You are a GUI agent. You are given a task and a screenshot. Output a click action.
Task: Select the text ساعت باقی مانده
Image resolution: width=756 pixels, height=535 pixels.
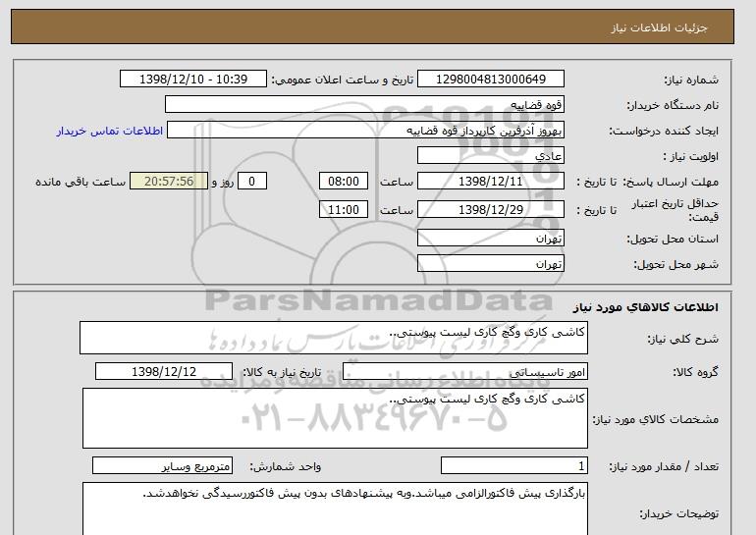81,182
